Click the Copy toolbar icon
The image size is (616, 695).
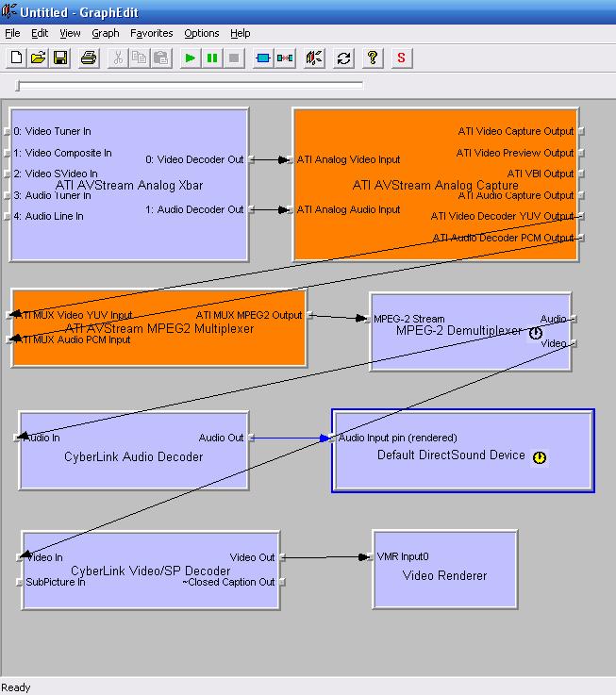pyautogui.click(x=140, y=58)
